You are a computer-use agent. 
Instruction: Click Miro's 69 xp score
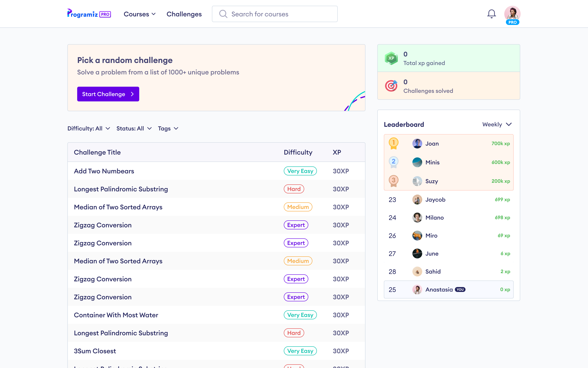click(x=504, y=236)
